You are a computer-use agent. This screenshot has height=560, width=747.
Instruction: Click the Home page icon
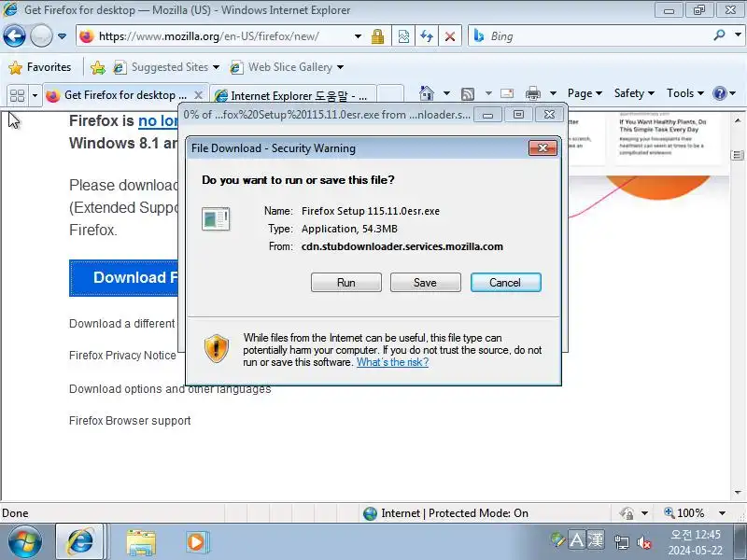(427, 93)
